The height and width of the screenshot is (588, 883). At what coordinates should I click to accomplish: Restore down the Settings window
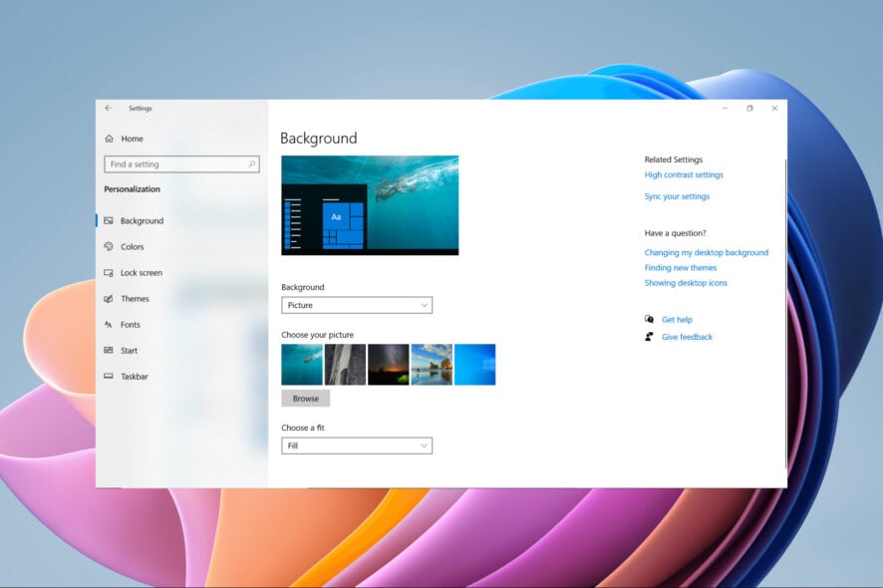[749, 109]
